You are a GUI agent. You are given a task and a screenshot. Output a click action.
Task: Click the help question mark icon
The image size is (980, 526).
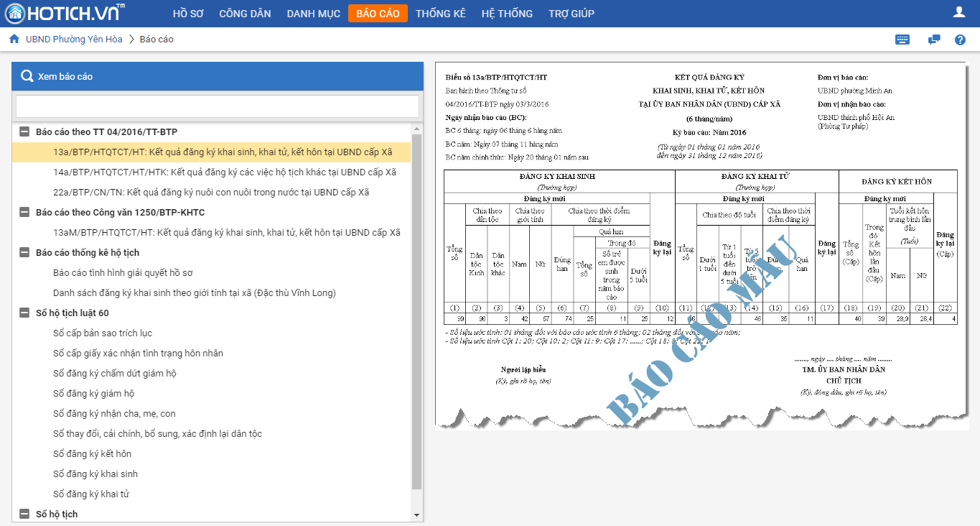pos(960,40)
